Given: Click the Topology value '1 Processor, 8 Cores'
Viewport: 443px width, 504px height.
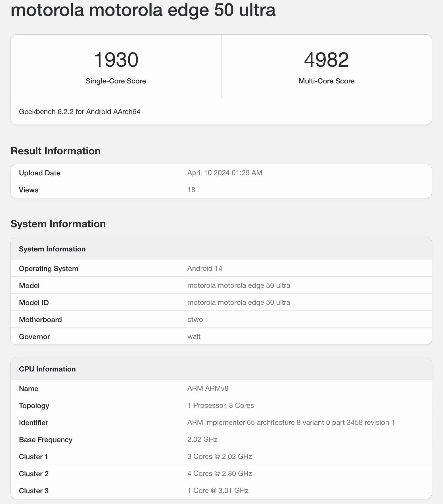Looking at the screenshot, I should coord(220,406).
